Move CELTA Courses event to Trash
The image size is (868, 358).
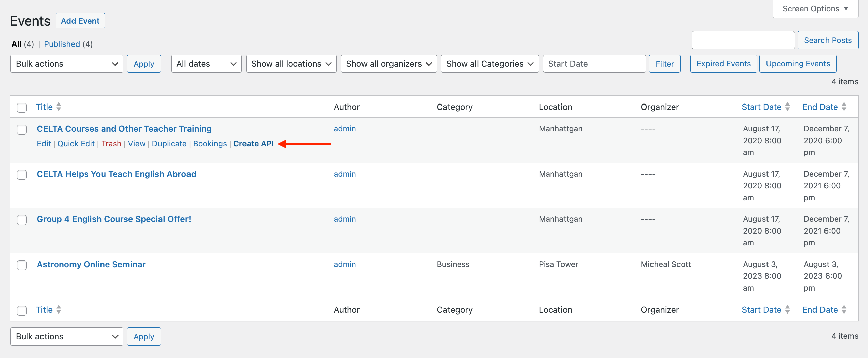(111, 144)
